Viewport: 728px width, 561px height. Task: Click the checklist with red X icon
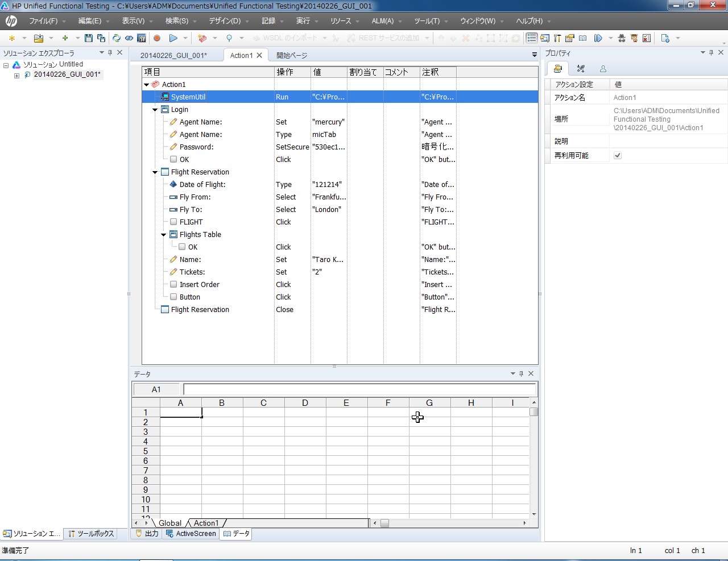(x=647, y=38)
